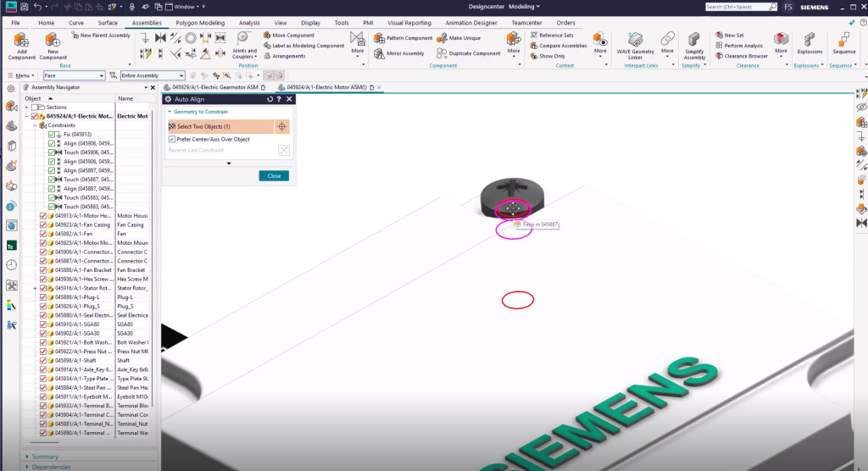Screen dimensions: 868x471
Task: Expand the 045916/A;1-Stator Rotor node
Action: point(35,288)
